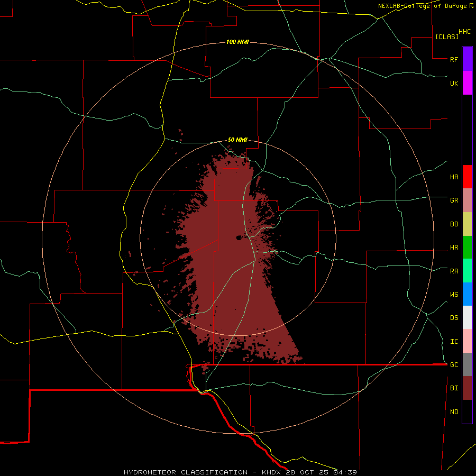The image size is (476, 476).
Task: Click the DS white legend swatch
Action: [467, 317]
